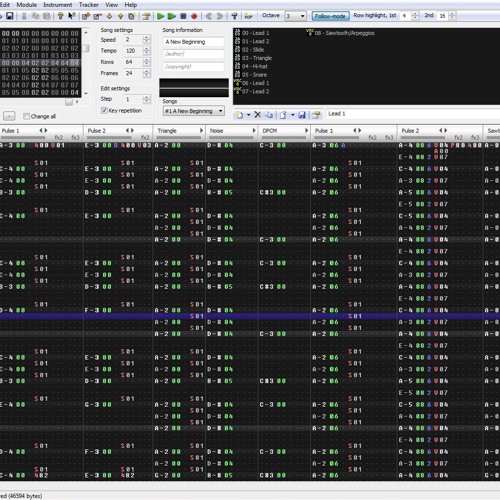
Task: Click the Copy icon in main toolbar
Action: 35,16
